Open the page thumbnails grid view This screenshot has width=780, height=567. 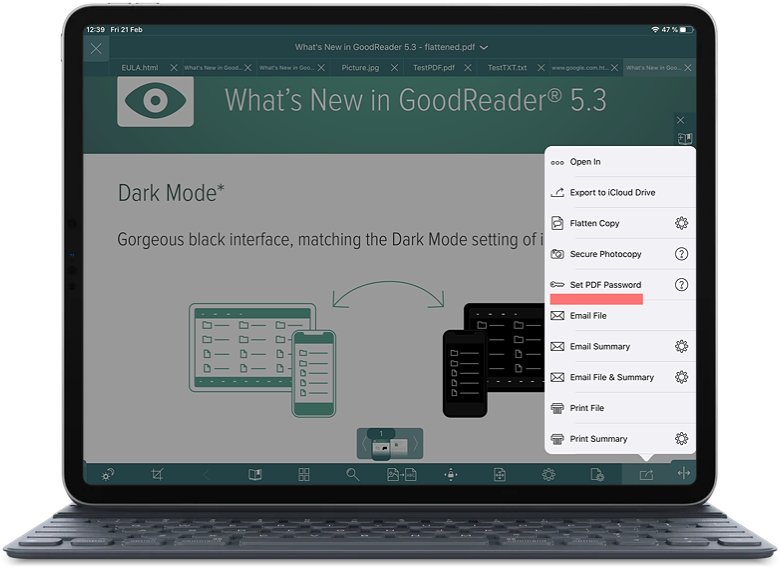304,474
